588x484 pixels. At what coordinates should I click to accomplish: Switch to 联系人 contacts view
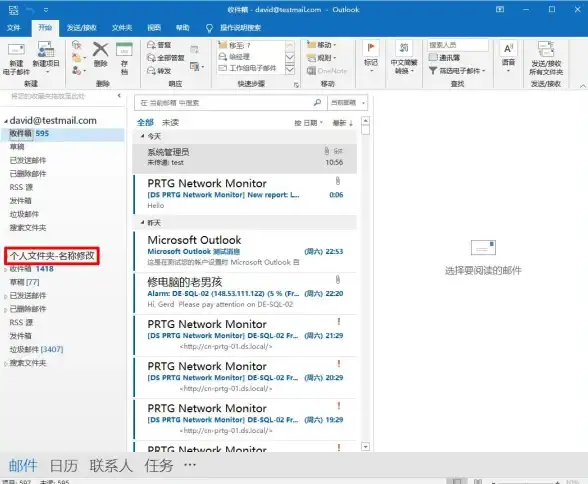coord(111,466)
